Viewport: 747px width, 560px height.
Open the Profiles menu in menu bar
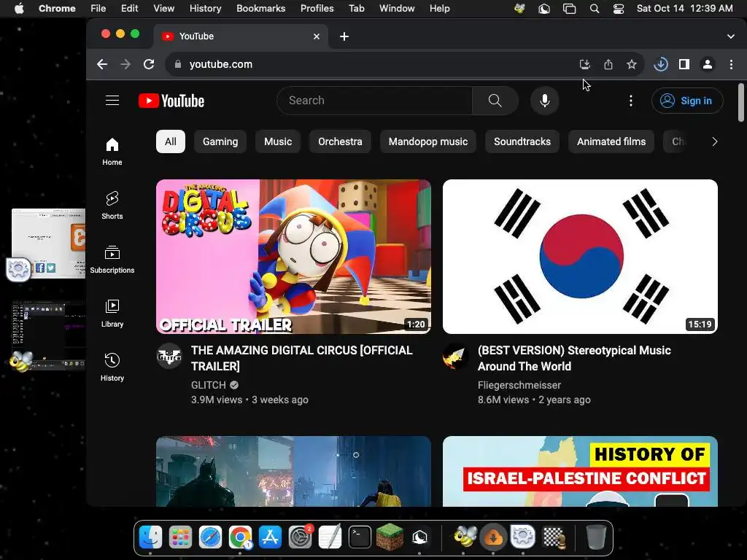[x=317, y=8]
